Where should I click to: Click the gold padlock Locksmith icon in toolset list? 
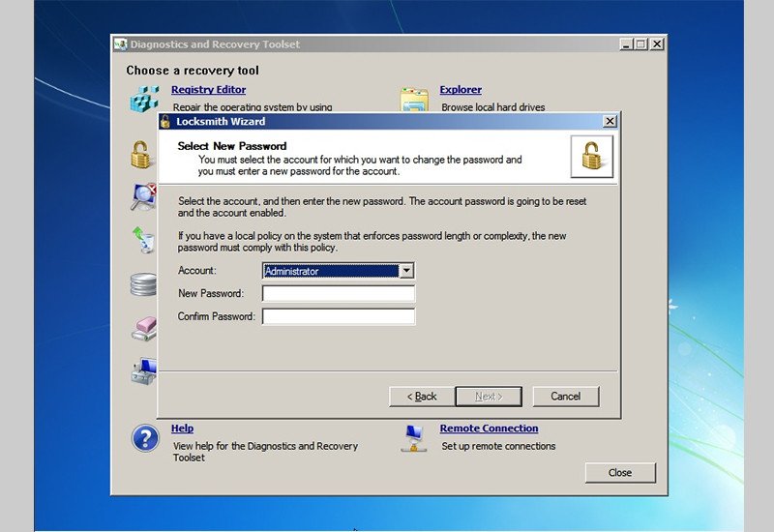click(141, 155)
